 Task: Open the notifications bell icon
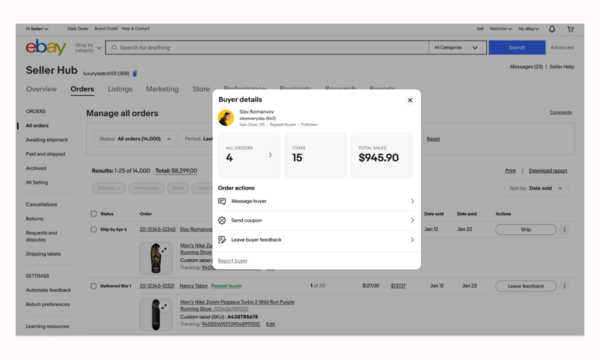click(552, 29)
